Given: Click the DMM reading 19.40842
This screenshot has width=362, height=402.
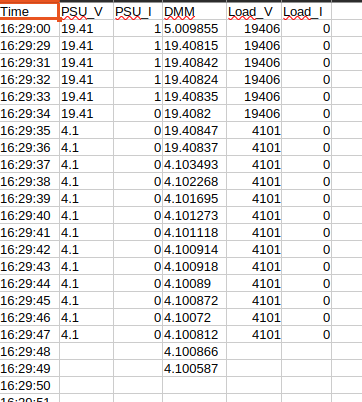Looking at the screenshot, I should click(x=195, y=63).
